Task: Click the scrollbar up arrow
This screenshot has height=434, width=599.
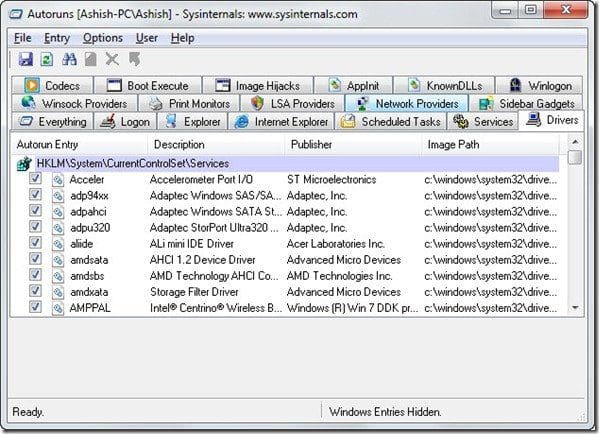Action: click(x=575, y=142)
